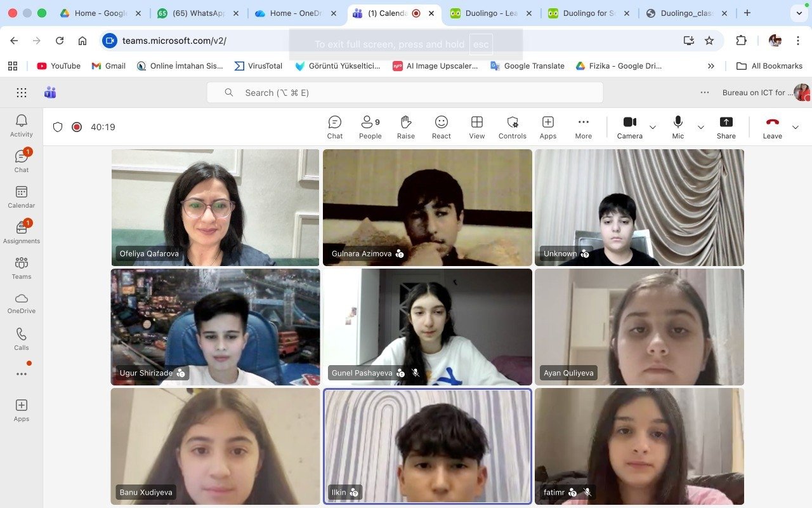
Task: Expand the Camera options arrow
Action: point(653,128)
